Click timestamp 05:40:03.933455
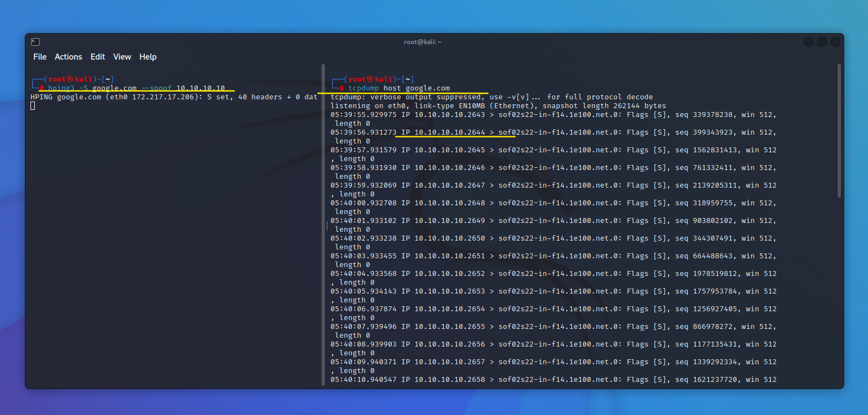 (364, 256)
